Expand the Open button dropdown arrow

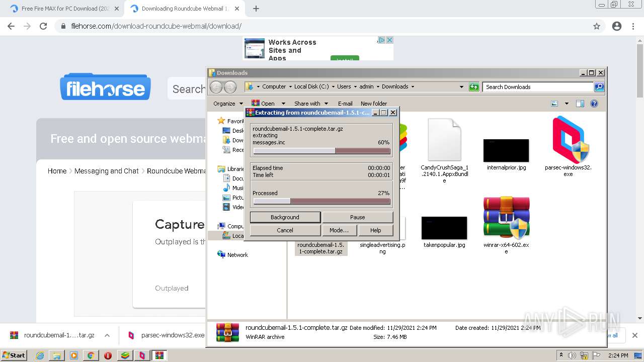(x=283, y=104)
